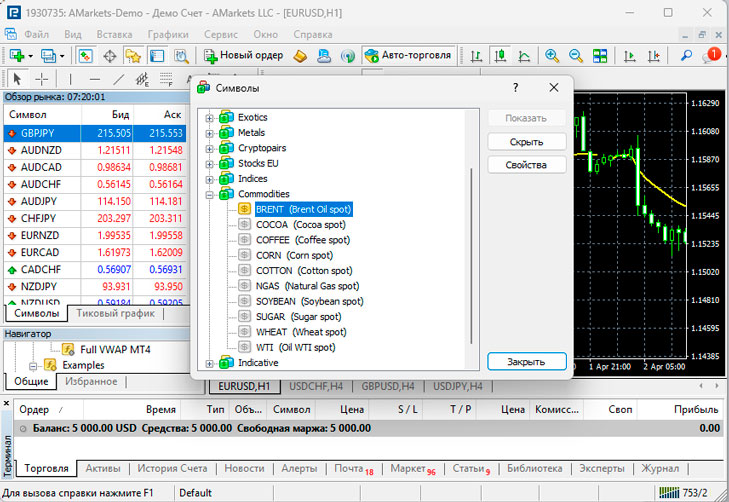Open the Market Watch panel icon
The width and height of the screenshot is (729, 502).
[x=86, y=56]
